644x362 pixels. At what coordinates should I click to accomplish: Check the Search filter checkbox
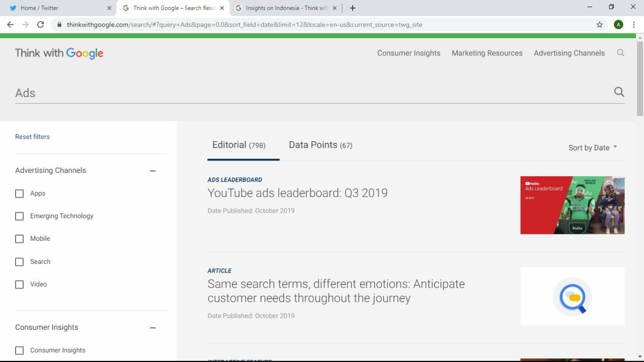pyautogui.click(x=19, y=262)
